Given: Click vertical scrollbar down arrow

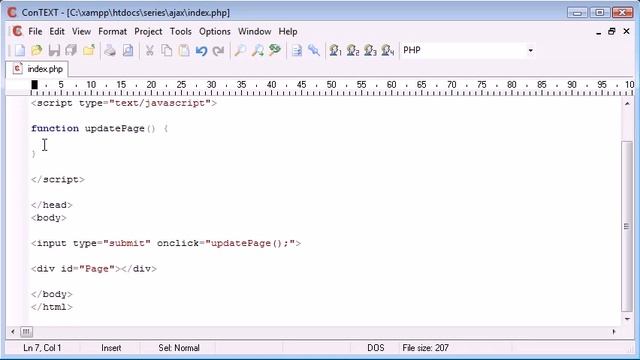Looking at the screenshot, I should tap(627, 319).
